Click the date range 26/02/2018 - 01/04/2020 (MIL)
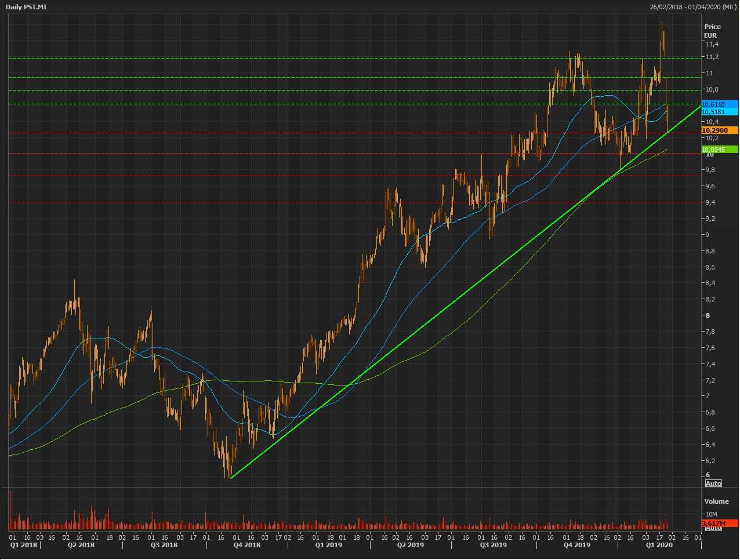Screen dimensions: 740x560 [x=692, y=7]
